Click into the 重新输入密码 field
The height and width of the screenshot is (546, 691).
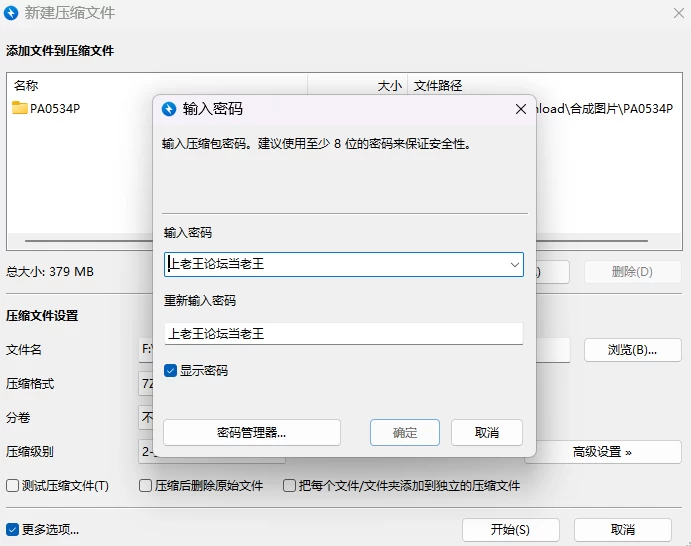344,334
